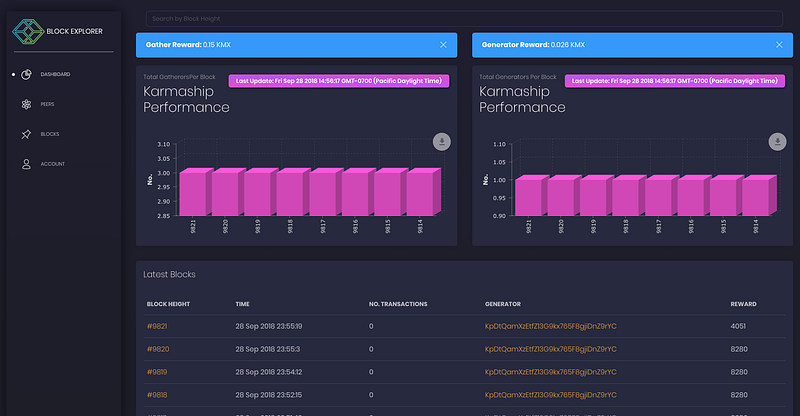The height and width of the screenshot is (416, 800).
Task: Dismiss the Gather Reward banner
Action: 443,45
